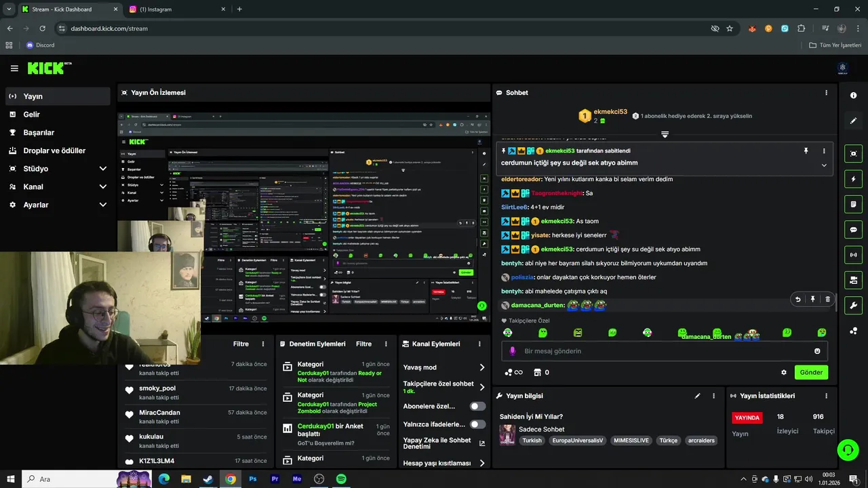Open Photoshop from the taskbar
This screenshot has width=868, height=488.
pyautogui.click(x=253, y=479)
